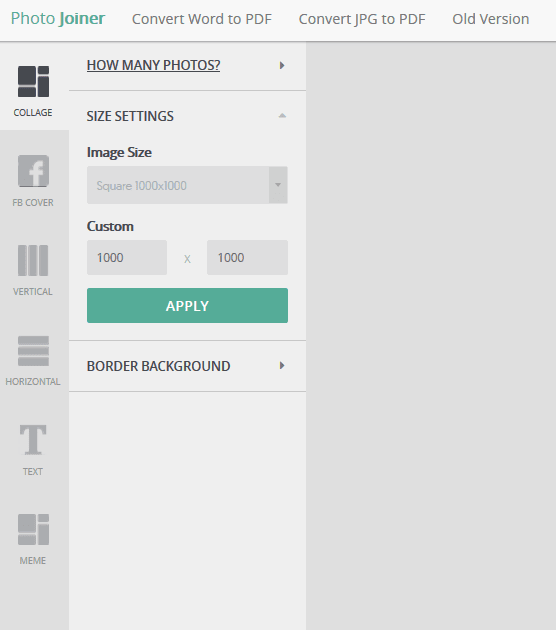The height and width of the screenshot is (630, 556).
Task: Go to the Old Version link
Action: point(491,19)
